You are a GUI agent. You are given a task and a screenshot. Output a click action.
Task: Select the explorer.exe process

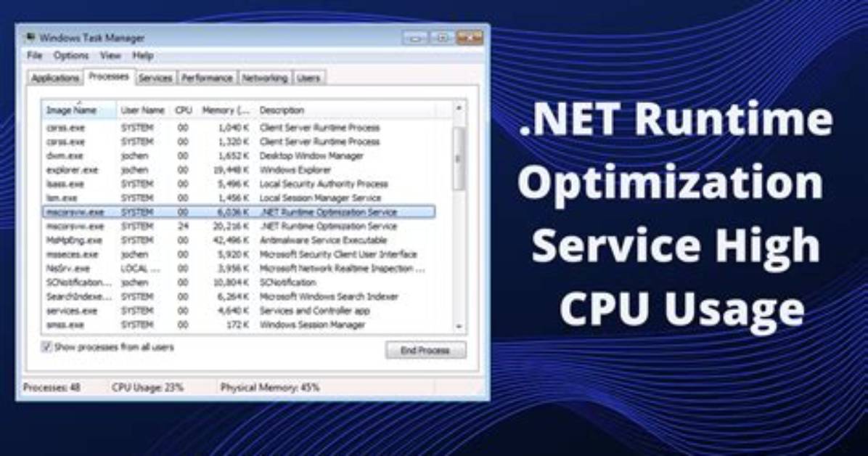click(x=239, y=170)
